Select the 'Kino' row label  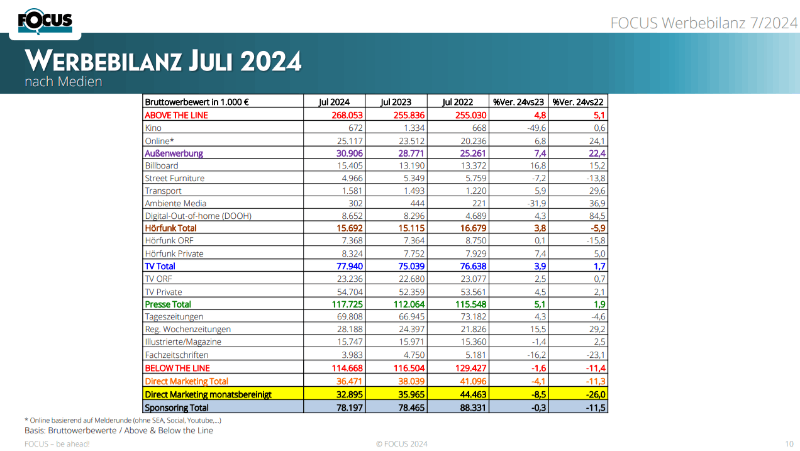(153, 128)
